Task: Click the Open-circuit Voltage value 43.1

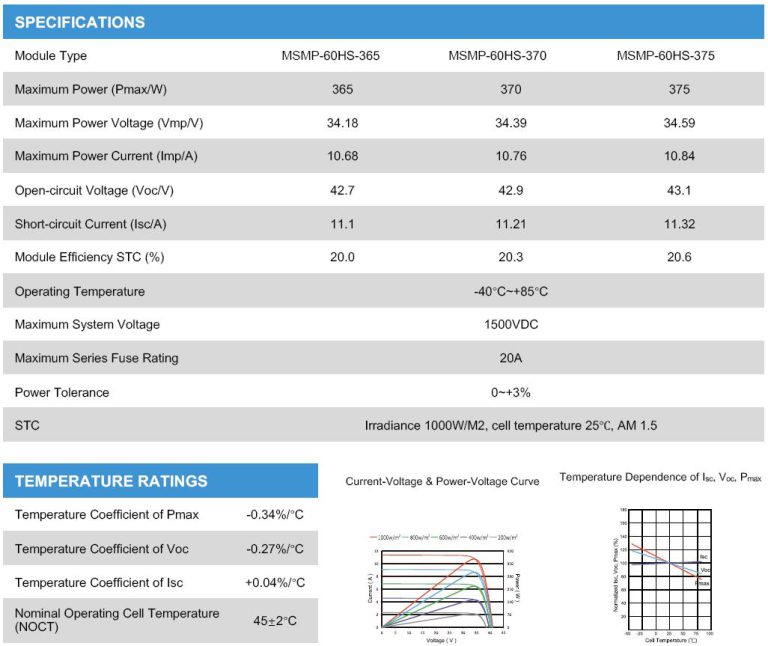Action: (x=679, y=191)
